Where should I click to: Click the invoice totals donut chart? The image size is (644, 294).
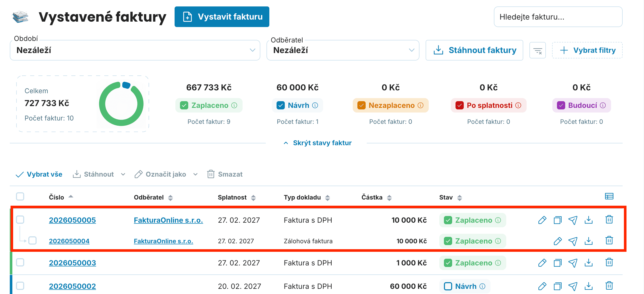(121, 104)
